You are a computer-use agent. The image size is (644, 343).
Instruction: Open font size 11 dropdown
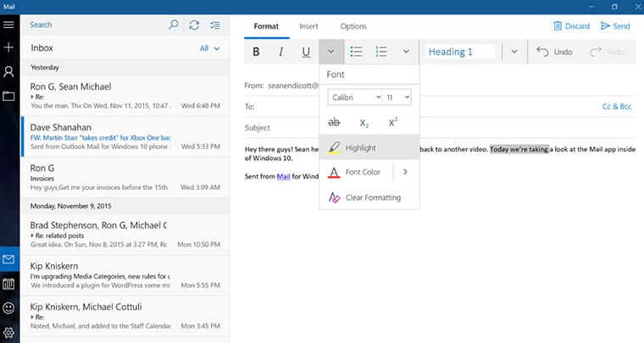click(397, 97)
